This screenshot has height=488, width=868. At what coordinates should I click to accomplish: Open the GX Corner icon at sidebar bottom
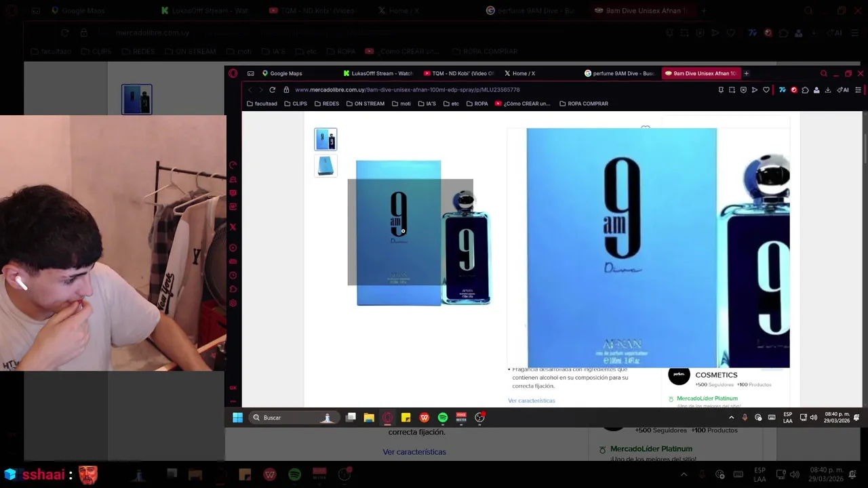point(233,388)
